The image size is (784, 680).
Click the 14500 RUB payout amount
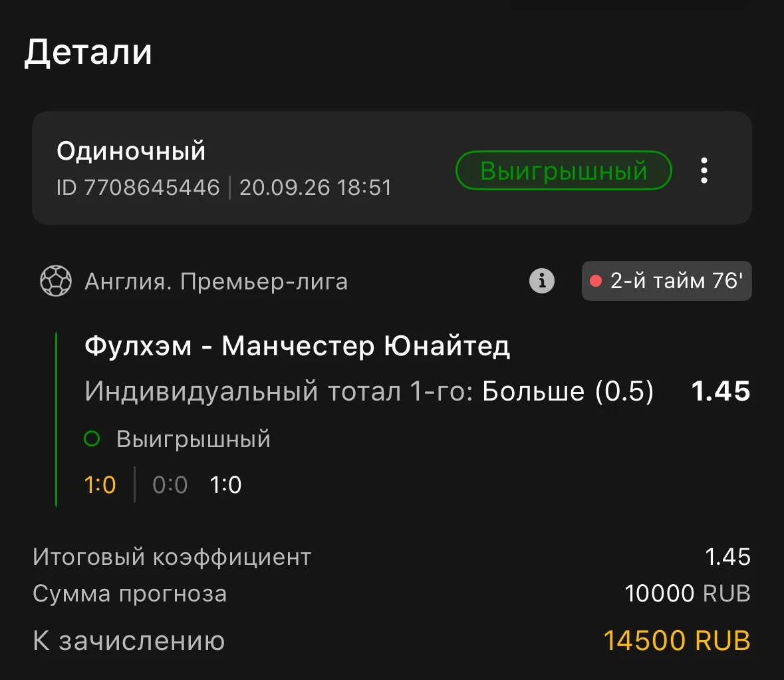pos(677,641)
